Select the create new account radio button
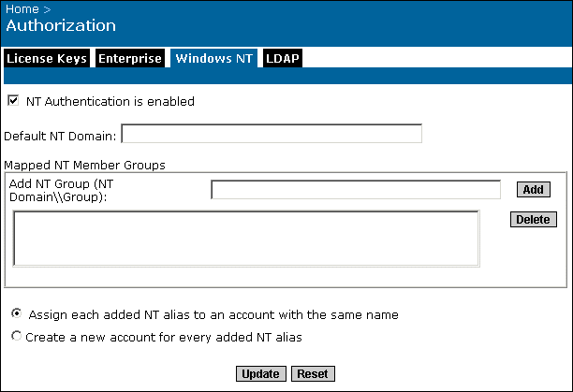573x392 pixels. click(17, 336)
